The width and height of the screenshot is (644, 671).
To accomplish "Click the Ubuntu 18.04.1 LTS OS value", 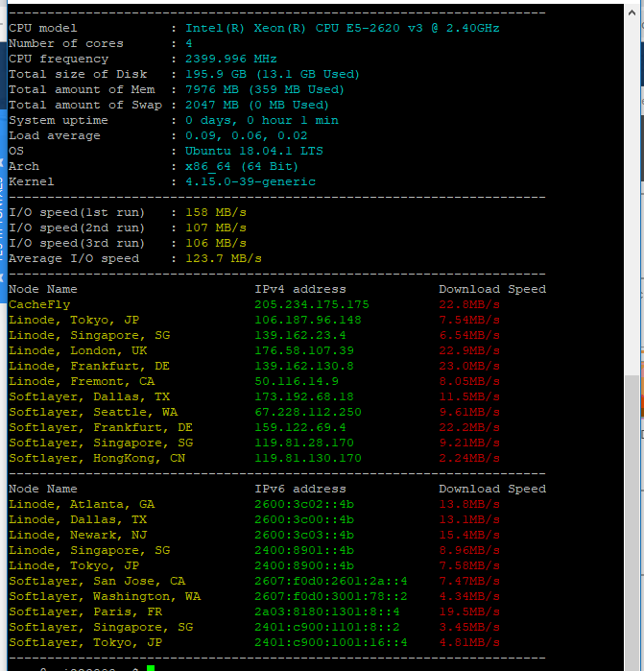I will coord(253,151).
